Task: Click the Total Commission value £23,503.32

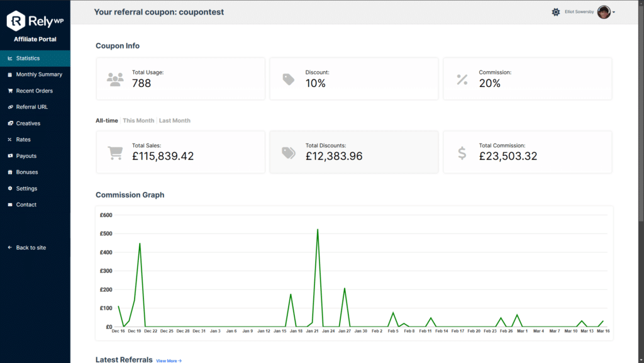Action: click(x=508, y=156)
